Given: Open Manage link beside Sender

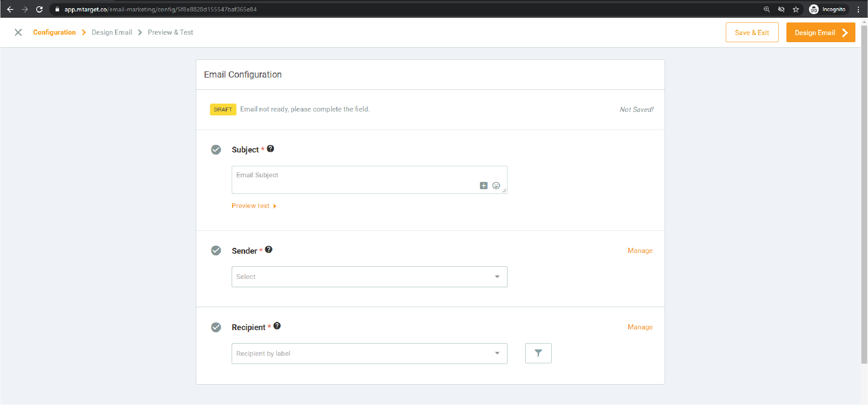Looking at the screenshot, I should pyautogui.click(x=640, y=251).
